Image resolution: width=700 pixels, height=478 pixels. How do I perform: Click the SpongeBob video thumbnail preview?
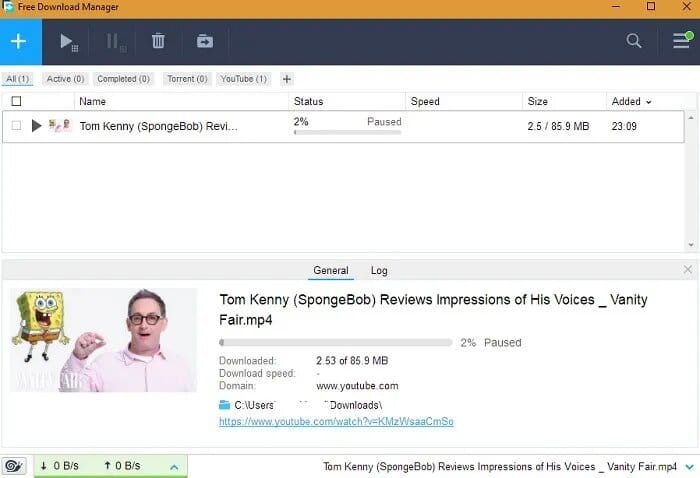tap(104, 339)
